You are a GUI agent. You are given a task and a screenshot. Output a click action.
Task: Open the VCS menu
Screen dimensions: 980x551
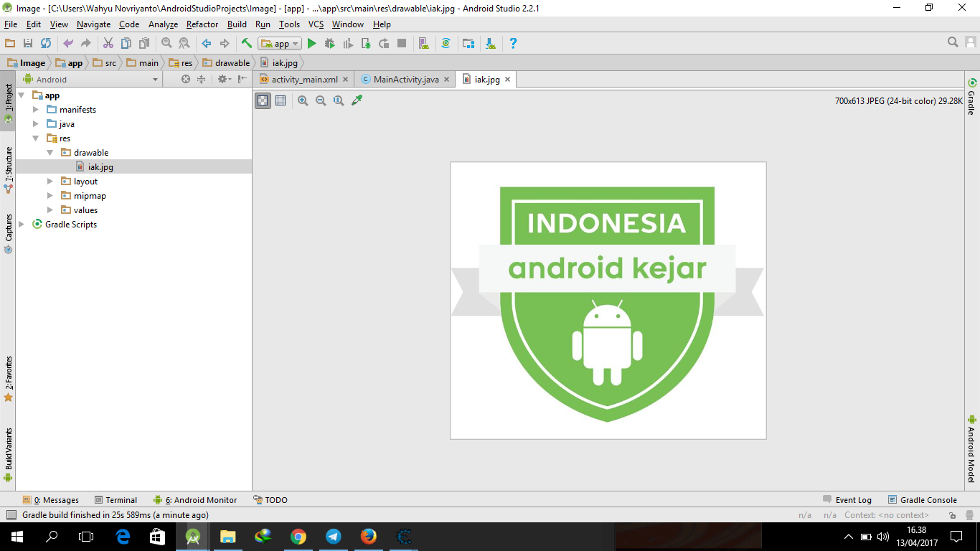[316, 24]
